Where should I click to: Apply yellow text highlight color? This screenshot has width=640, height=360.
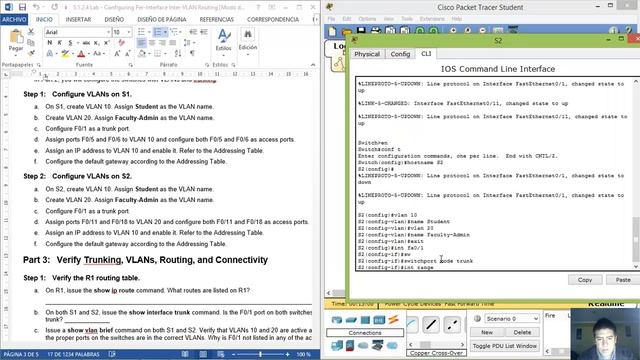point(65,53)
